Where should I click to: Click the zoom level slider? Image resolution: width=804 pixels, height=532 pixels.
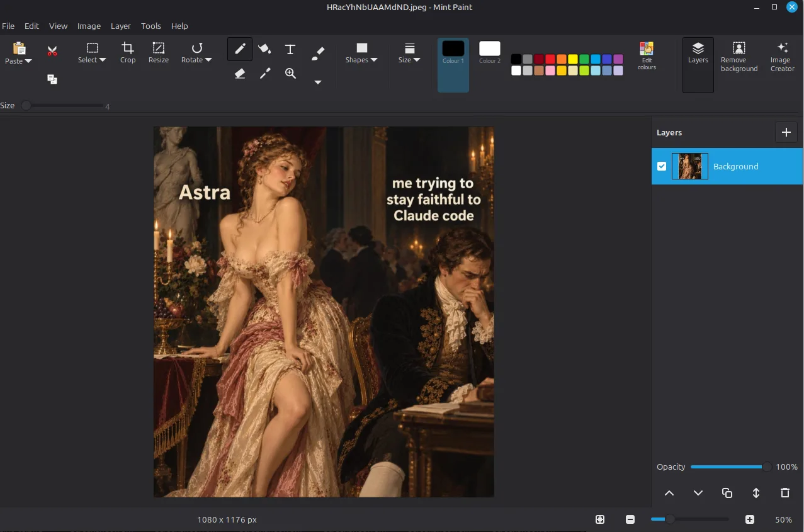tap(690, 519)
